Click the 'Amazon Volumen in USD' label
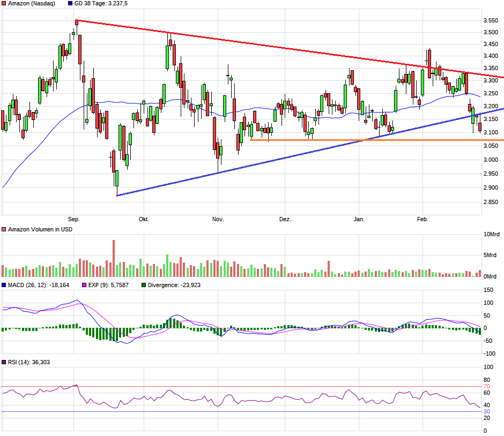Viewport: 504px width, 436px height. [40, 229]
